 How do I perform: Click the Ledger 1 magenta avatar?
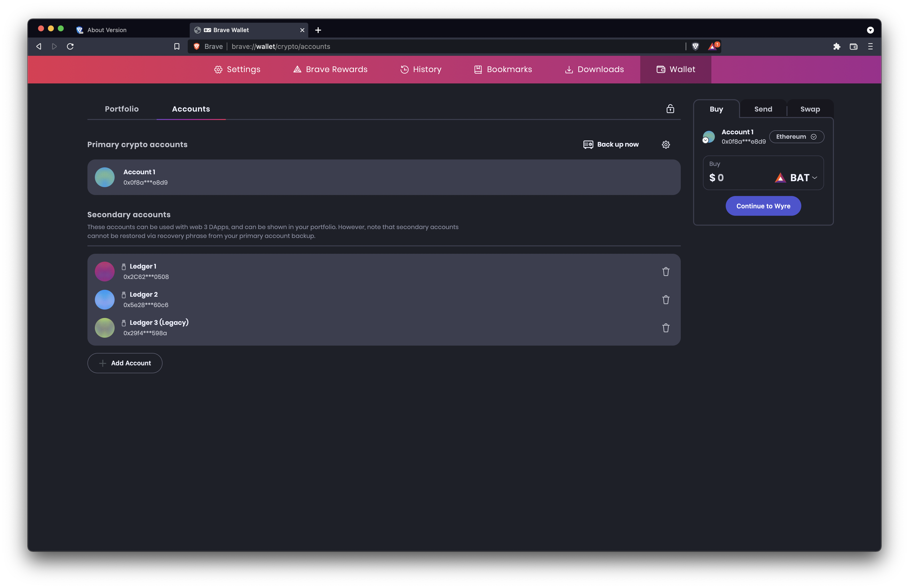105,272
